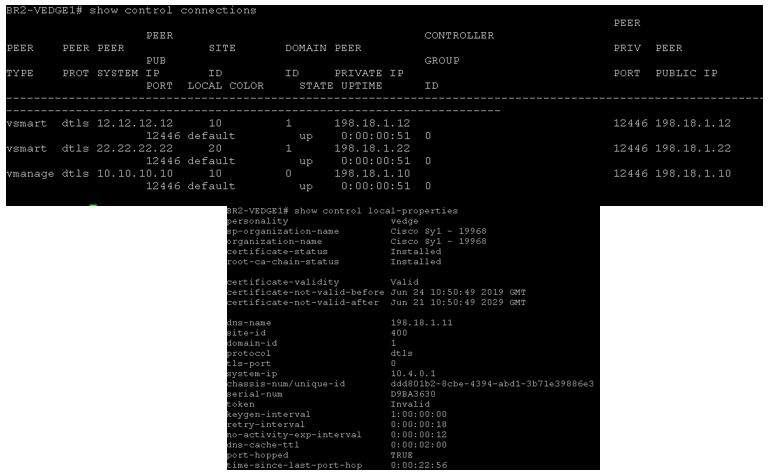768x474 pixels.
Task: Select the first vsmart system IP 12.12.12.12
Action: click(x=135, y=123)
